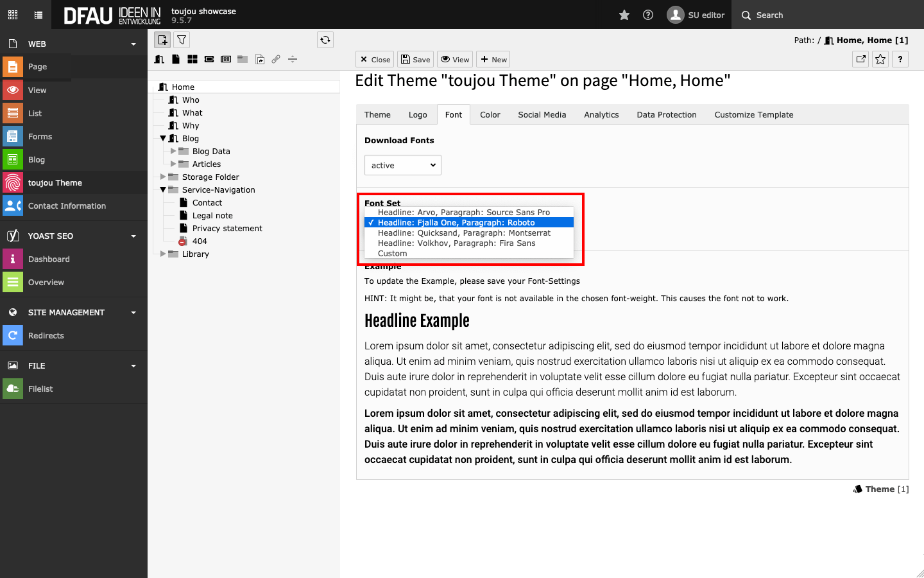Click the Save button
This screenshot has height=578, width=924.
[x=415, y=60]
